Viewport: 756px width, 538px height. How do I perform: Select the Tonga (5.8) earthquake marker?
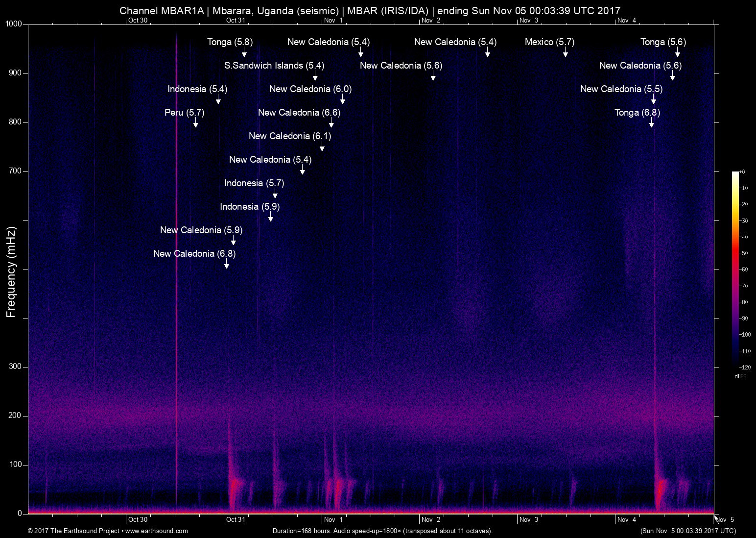[230, 42]
